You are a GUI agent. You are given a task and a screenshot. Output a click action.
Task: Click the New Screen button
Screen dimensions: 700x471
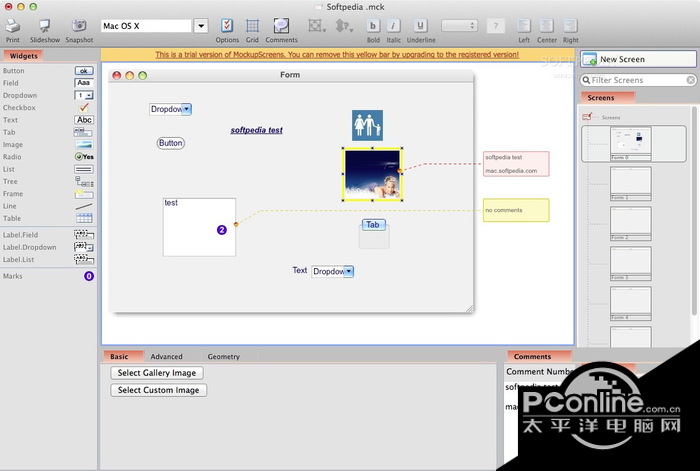(x=638, y=59)
